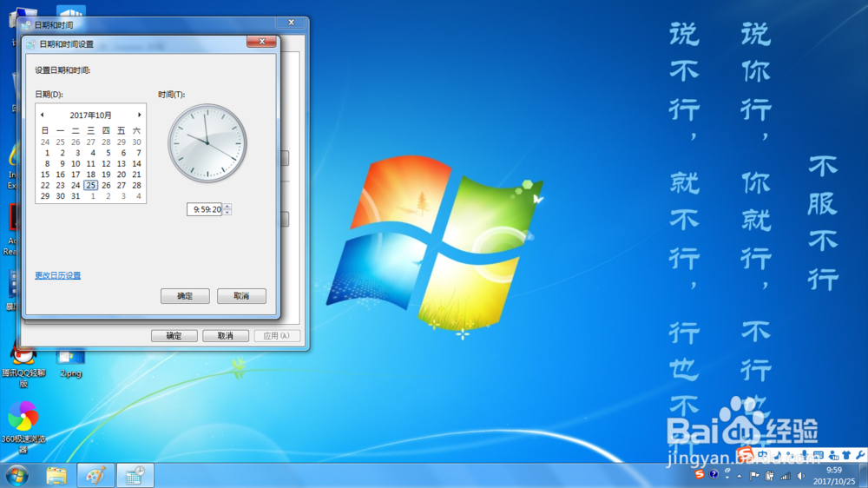Select the 360极速浏览器 desktop icon
Screen dimensions: 868x488
click(23, 426)
